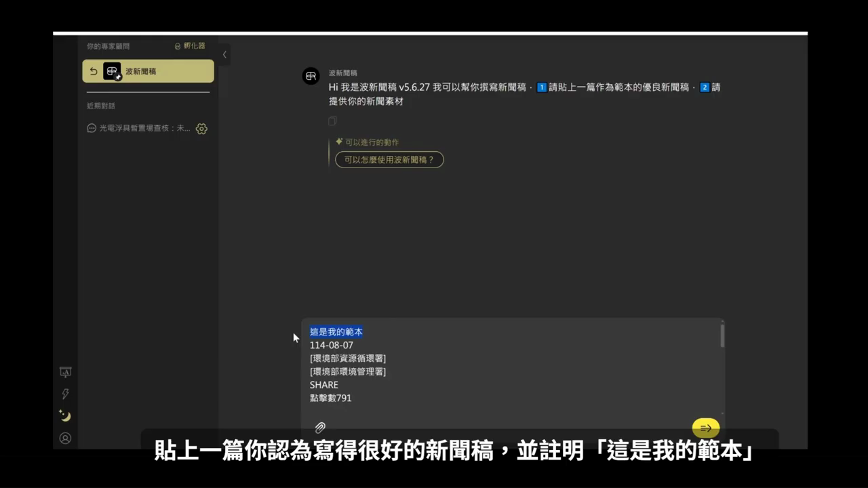
Task: Click the 波新聞稿 logo icon in sidebar
Action: pyautogui.click(x=112, y=71)
